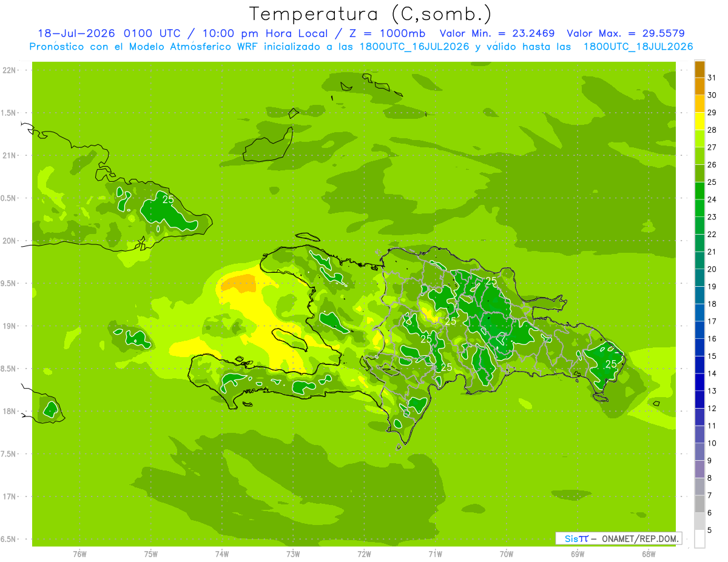
Task: Click the 70W longitude axis label
Action: [507, 554]
